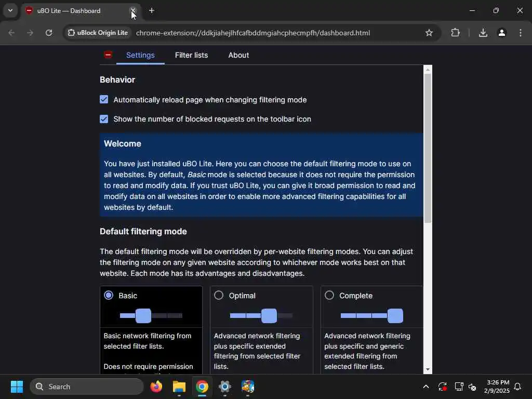Open the Chrome profile menu
532x399 pixels.
502,33
